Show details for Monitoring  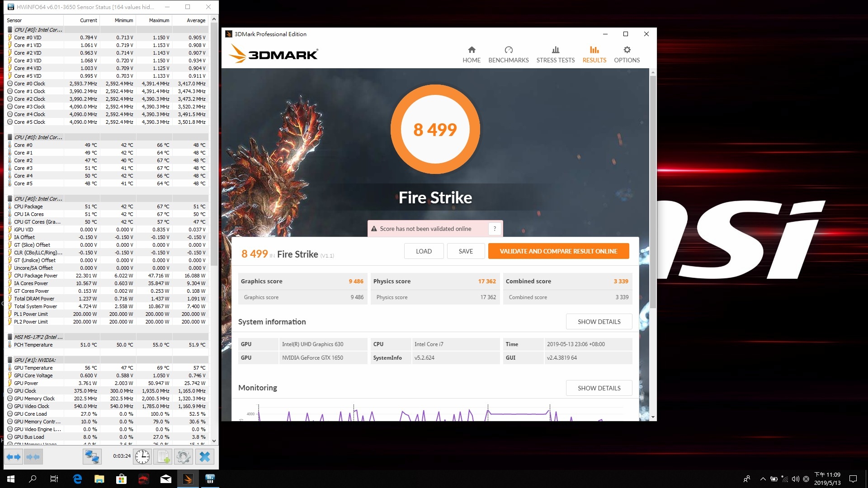(599, 388)
